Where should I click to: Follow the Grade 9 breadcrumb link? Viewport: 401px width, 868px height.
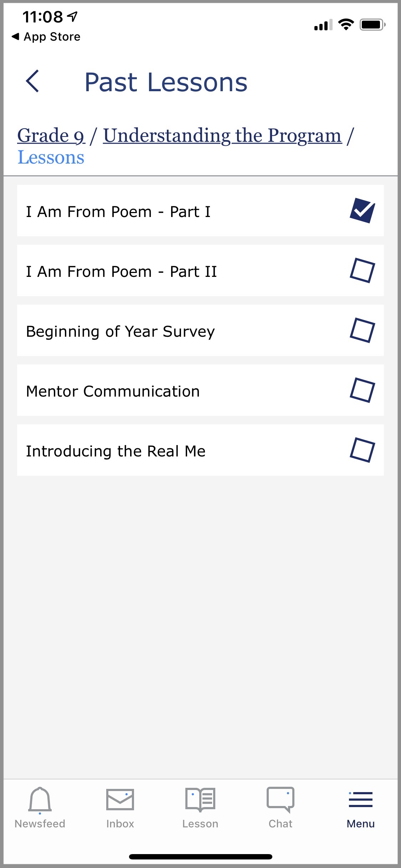tap(51, 136)
